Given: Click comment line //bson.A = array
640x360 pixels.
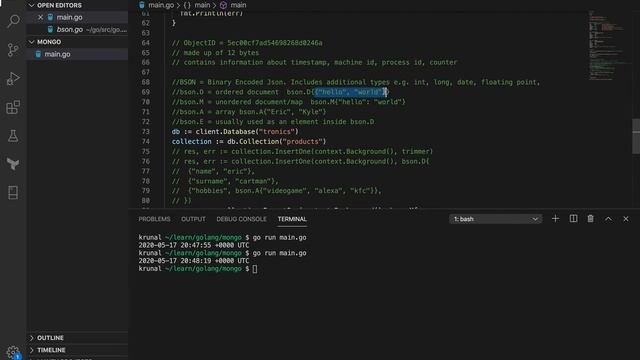Looking at the screenshot, I should pyautogui.click(x=249, y=112).
